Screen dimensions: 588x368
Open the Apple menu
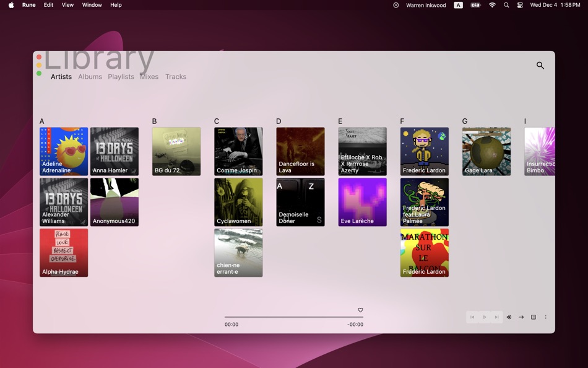pos(11,5)
